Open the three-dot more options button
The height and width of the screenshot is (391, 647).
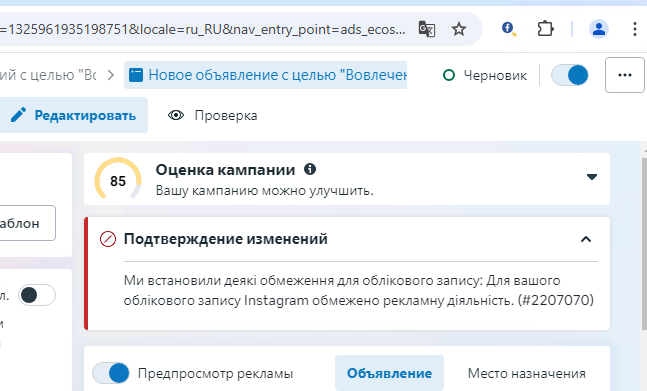pyautogui.click(x=625, y=75)
